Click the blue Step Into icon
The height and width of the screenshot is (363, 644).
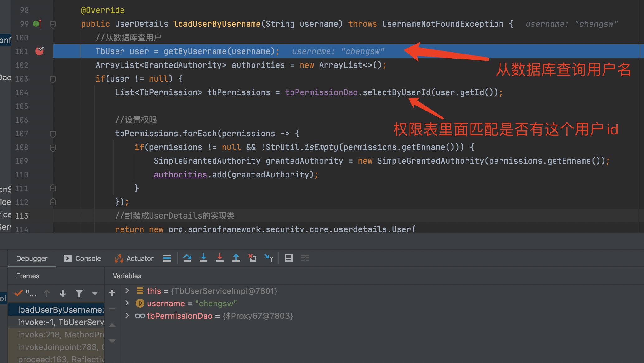(x=203, y=258)
